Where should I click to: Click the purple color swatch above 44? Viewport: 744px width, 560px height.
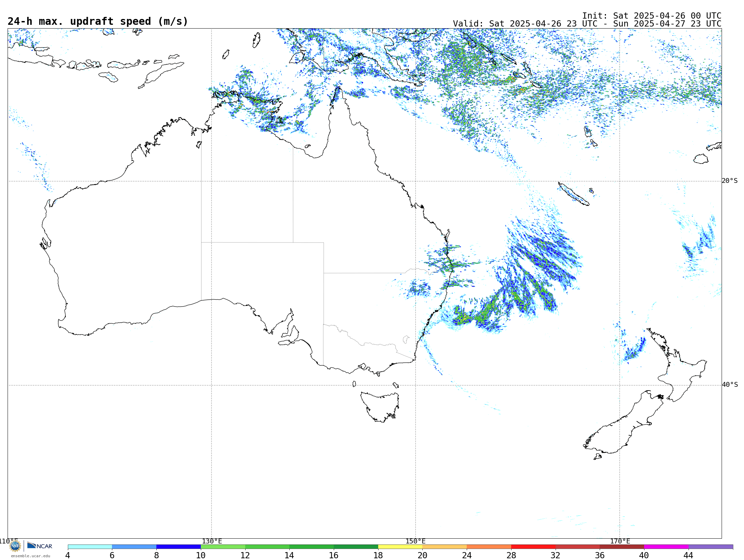click(711, 547)
